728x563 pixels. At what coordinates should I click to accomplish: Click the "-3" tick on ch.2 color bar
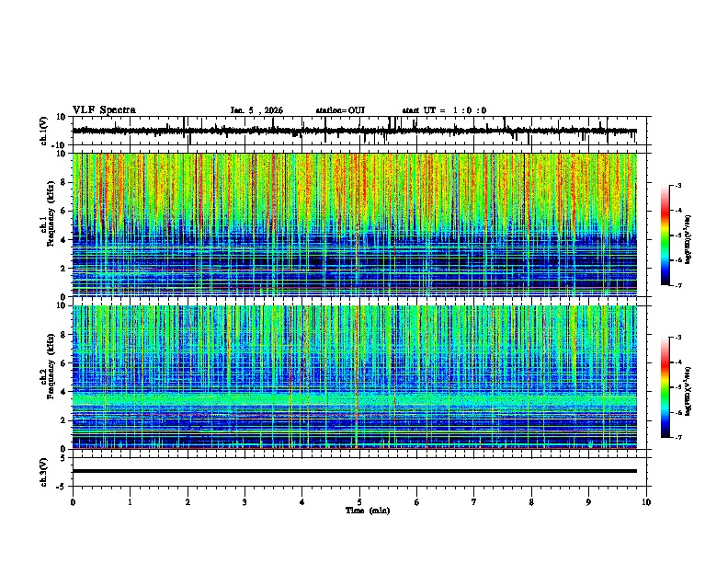pos(678,338)
